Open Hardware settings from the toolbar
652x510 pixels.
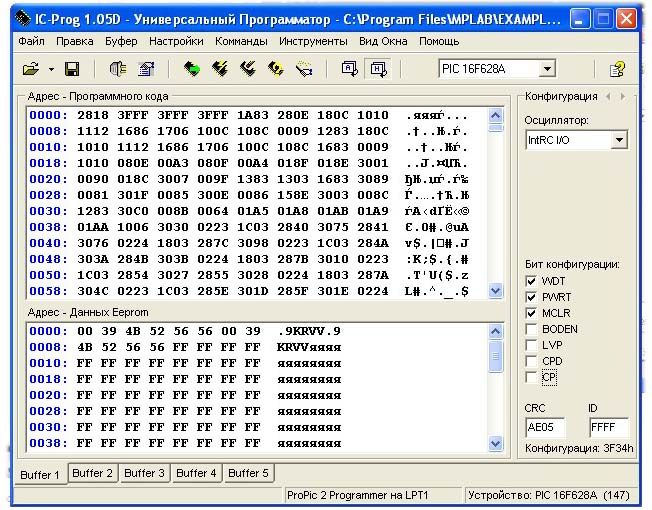tap(117, 69)
